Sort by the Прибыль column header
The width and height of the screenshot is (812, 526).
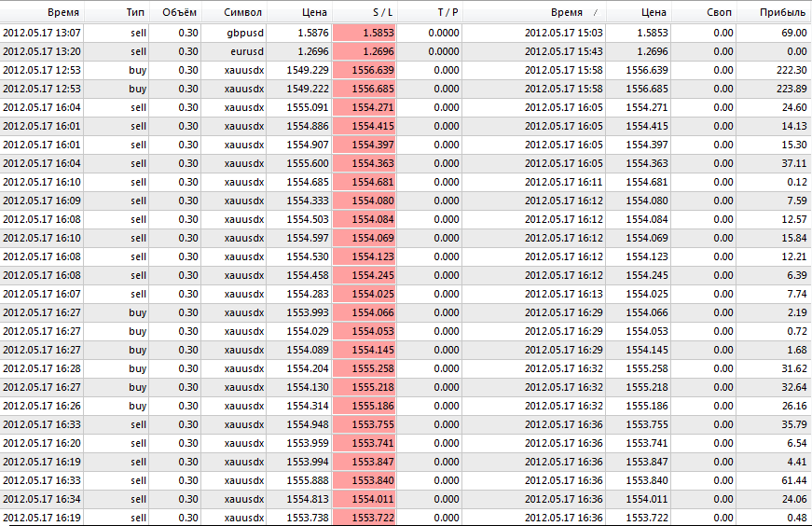click(x=782, y=12)
